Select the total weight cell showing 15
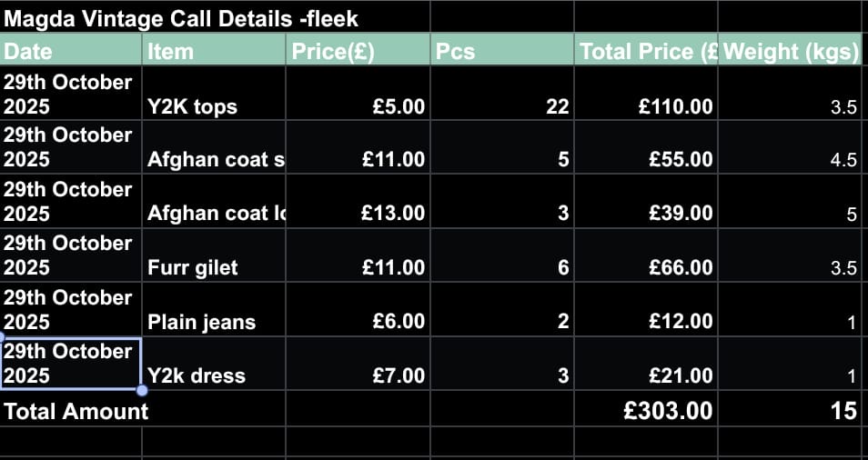This screenshot has width=868, height=460. coord(791,411)
